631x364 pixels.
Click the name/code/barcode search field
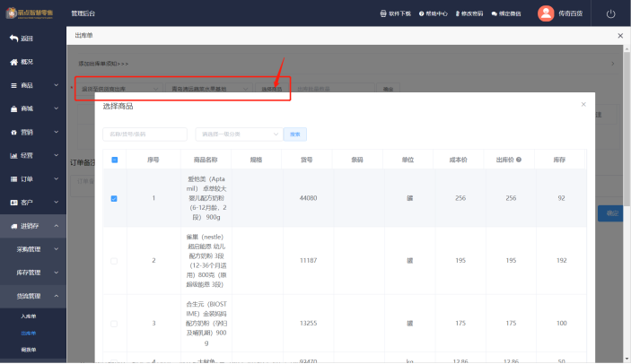point(145,134)
